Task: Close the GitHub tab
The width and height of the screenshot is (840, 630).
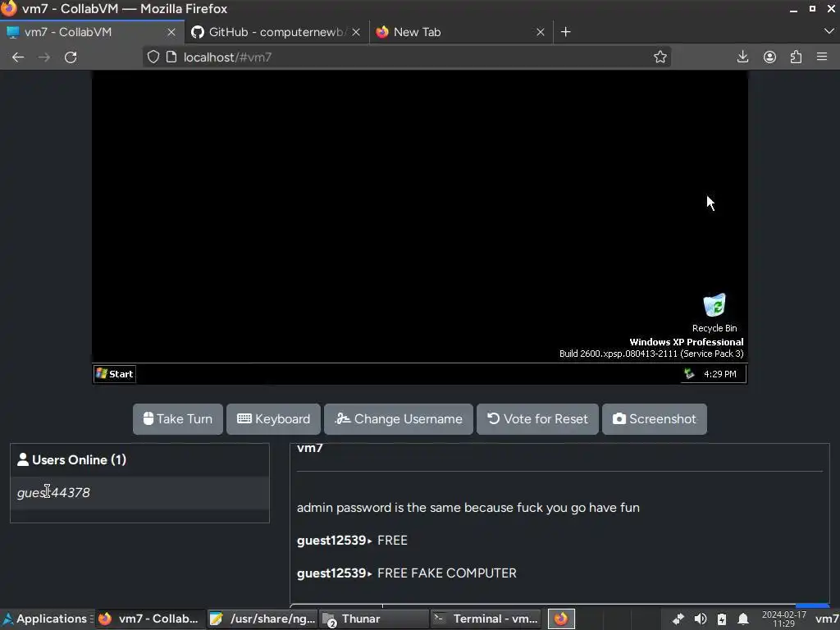Action: coord(356,32)
